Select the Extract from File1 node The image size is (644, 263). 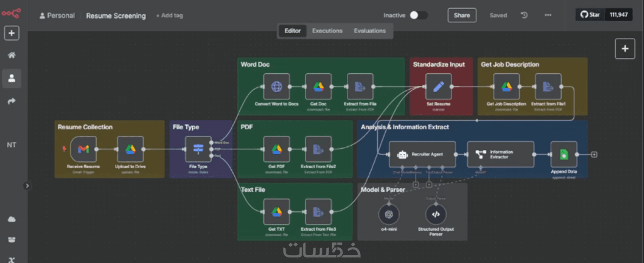pyautogui.click(x=548, y=86)
